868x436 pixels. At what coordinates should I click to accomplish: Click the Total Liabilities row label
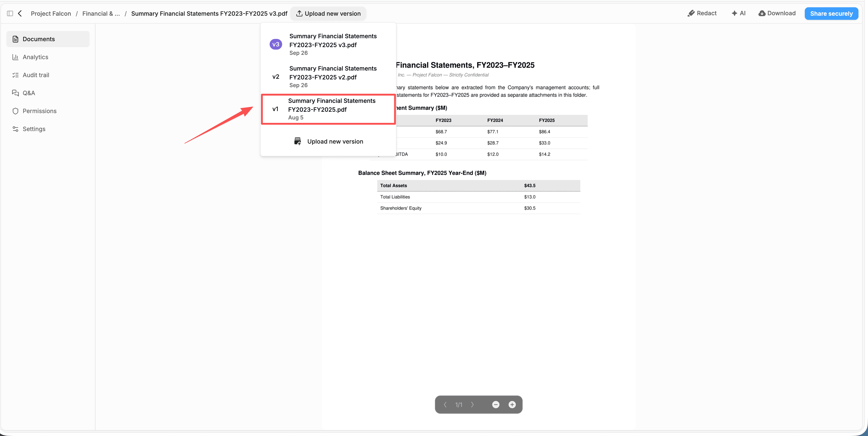pos(395,197)
